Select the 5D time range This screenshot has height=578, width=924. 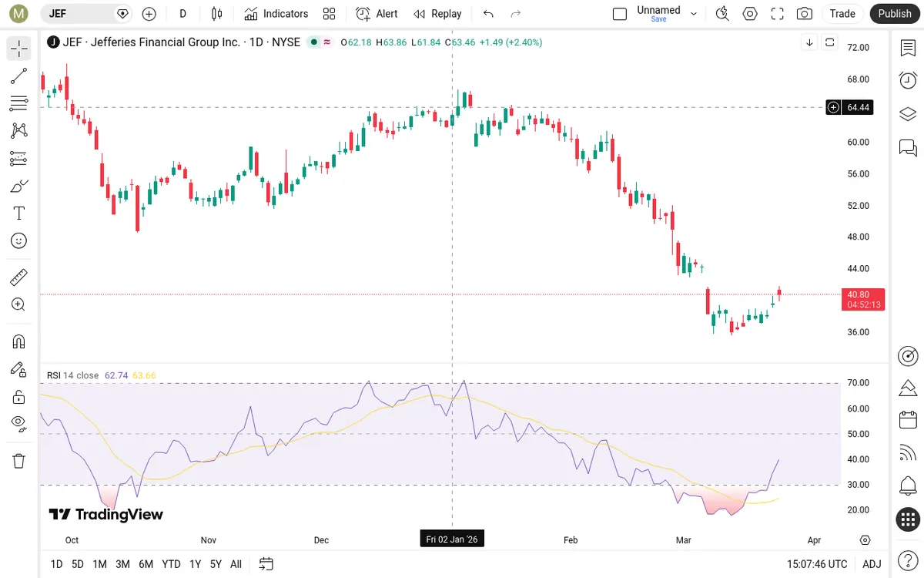point(78,564)
